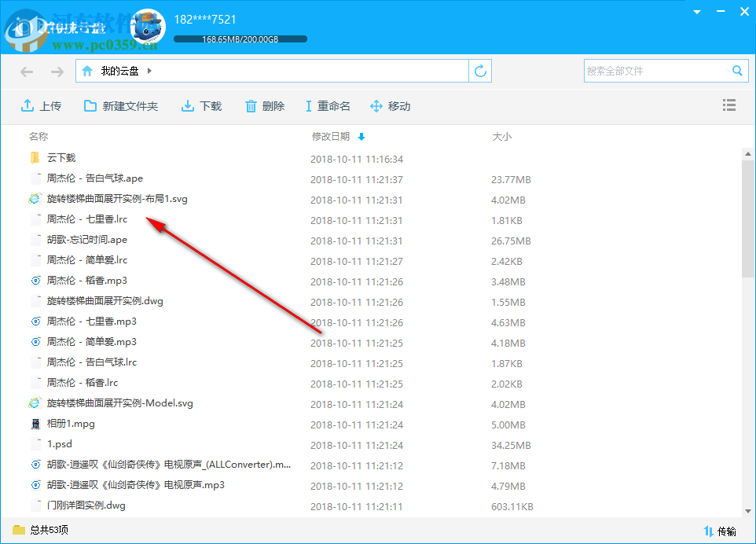The width and height of the screenshot is (756, 544).
Task: Select the 云下载 folder icon
Action: point(35,158)
